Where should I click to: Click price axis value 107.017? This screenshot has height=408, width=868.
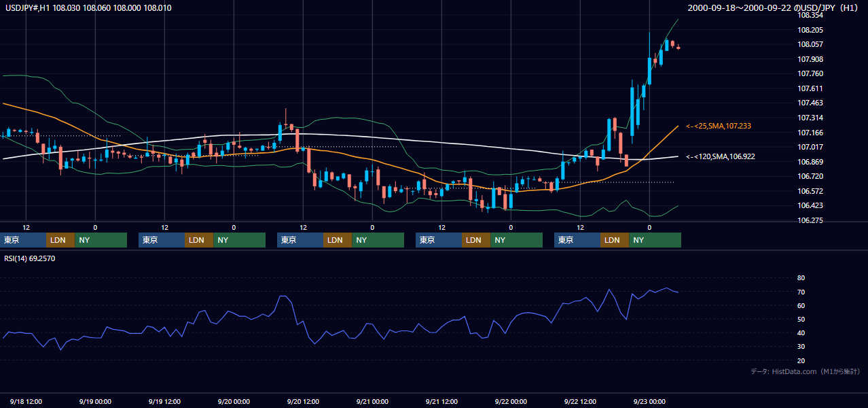[x=811, y=147]
